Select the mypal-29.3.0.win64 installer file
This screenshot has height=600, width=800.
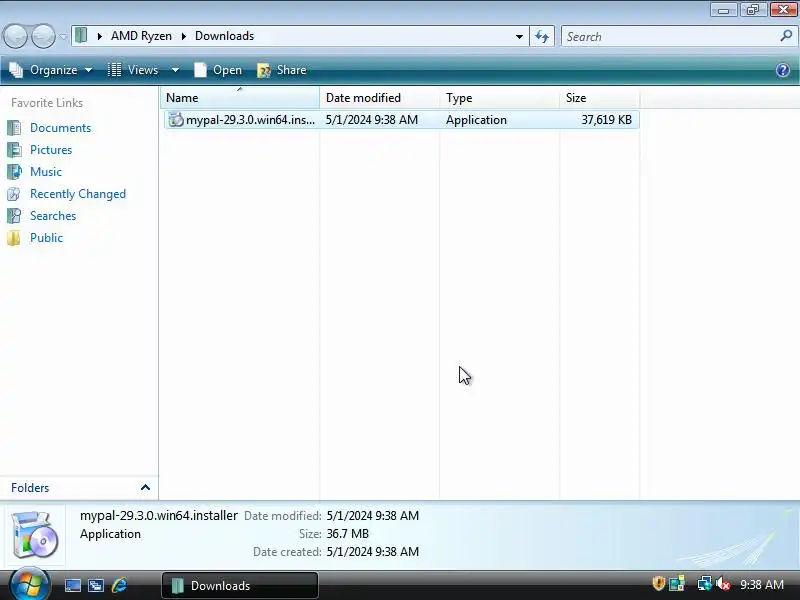coord(402,120)
